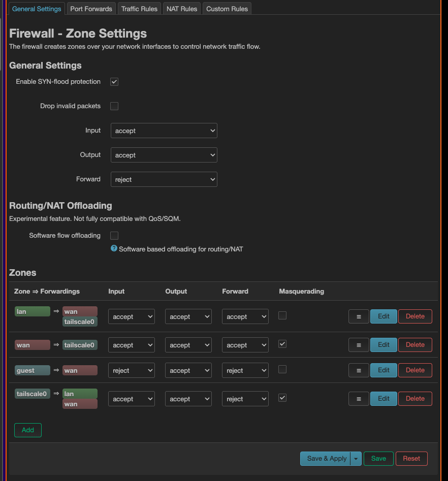
Task: Open the Save & Apply dropdown arrow
Action: 356,459
